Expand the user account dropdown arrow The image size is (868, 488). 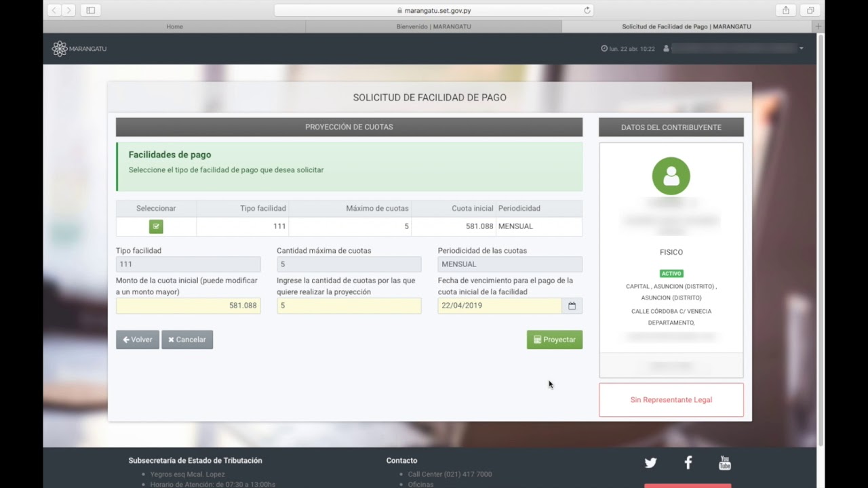click(801, 49)
